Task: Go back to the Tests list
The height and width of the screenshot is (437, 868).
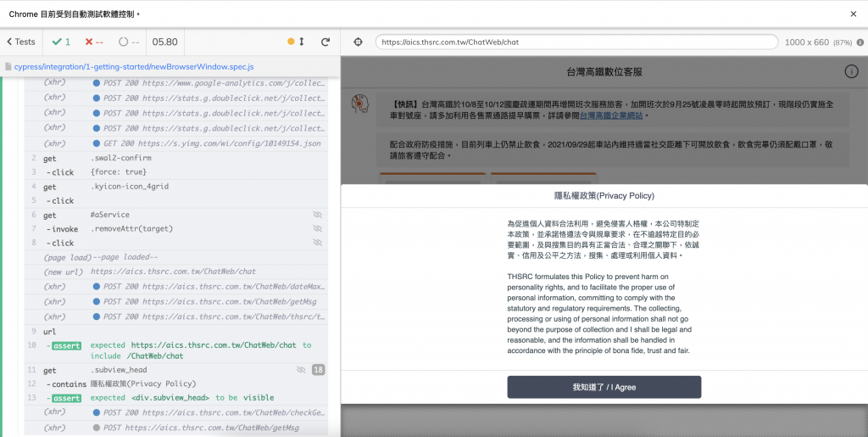Action: [21, 42]
